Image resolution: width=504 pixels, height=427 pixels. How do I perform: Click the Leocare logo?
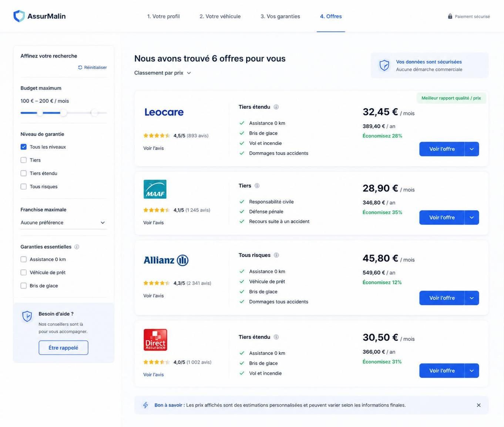coord(164,112)
